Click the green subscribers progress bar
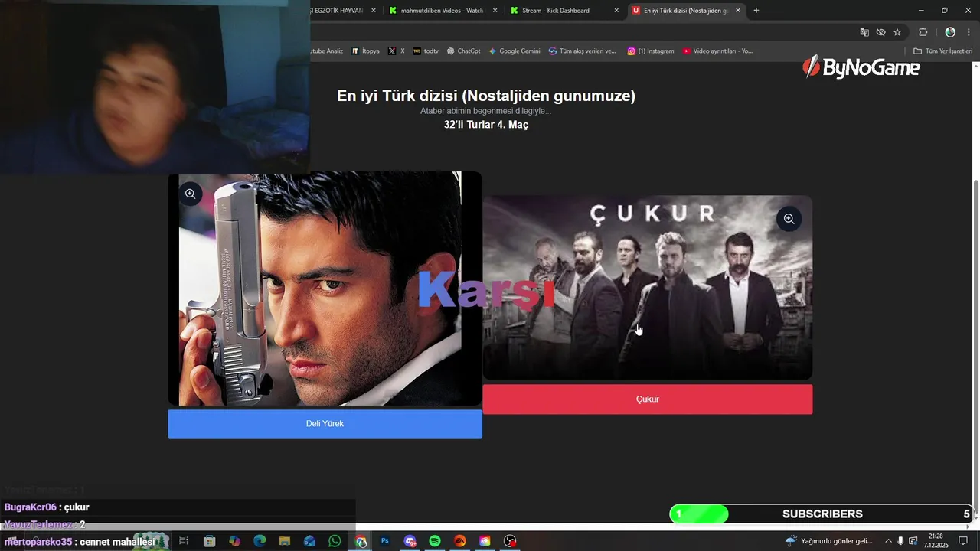This screenshot has width=980, height=551. click(x=699, y=514)
